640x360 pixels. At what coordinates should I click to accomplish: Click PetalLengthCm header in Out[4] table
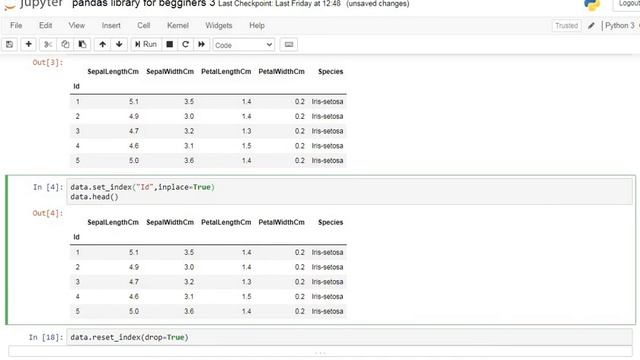[x=226, y=222]
